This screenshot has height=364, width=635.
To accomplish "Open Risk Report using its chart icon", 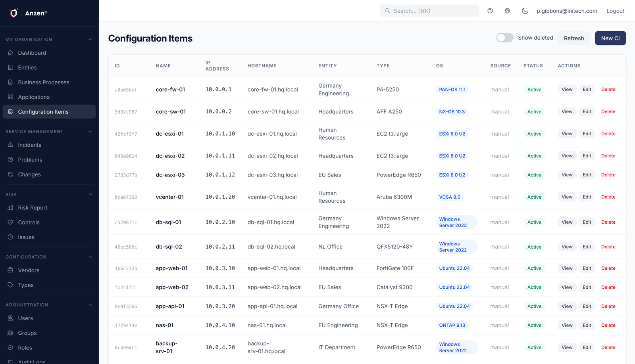I will [x=10, y=207].
